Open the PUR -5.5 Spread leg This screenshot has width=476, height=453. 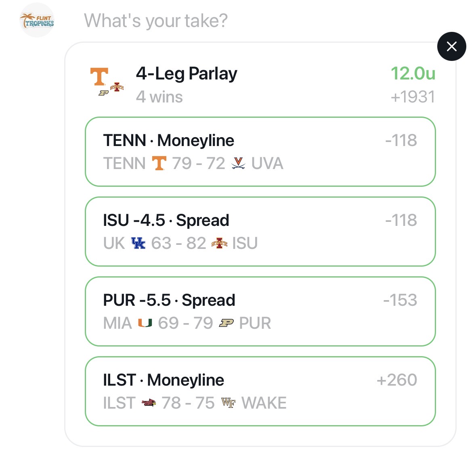tap(260, 311)
